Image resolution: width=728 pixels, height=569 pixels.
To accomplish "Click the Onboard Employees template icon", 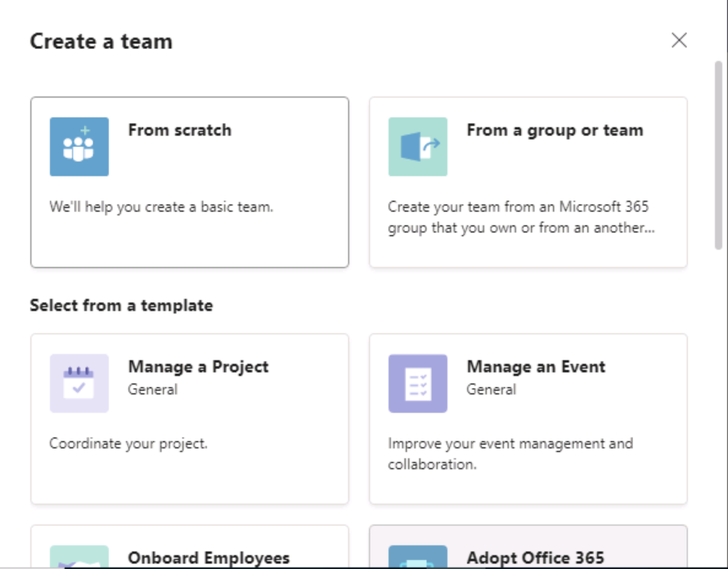I will click(79, 556).
